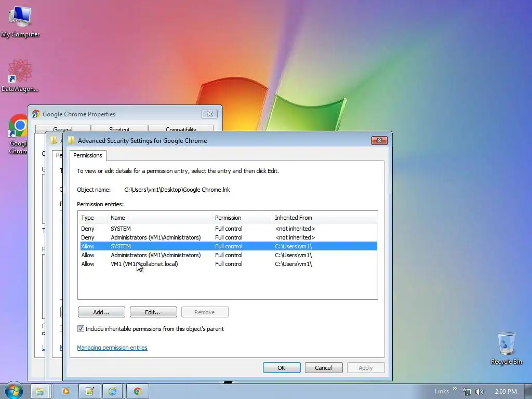Open the My Computer desktop icon

coord(20,21)
